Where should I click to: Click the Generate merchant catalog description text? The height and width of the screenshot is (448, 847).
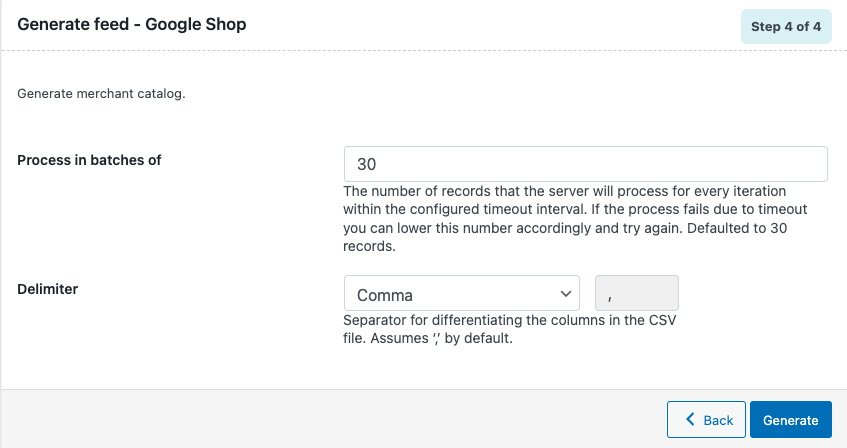(102, 94)
